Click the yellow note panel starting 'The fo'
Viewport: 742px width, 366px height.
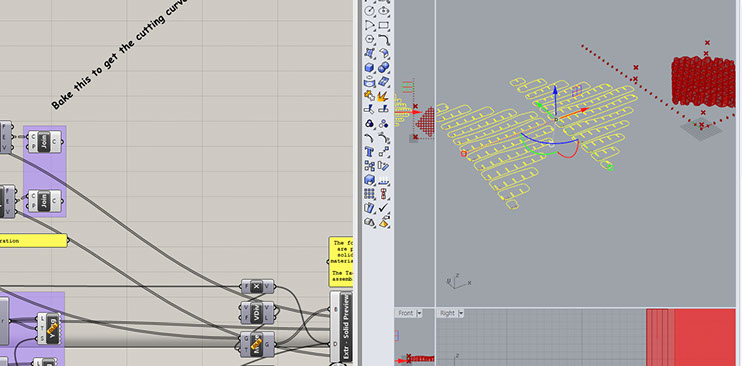coord(341,262)
